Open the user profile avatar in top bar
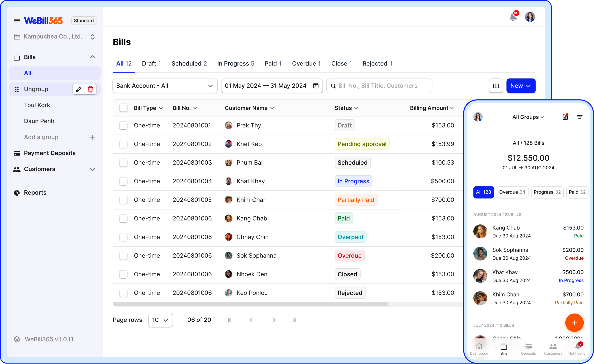Image resolution: width=594 pixels, height=364 pixels. 530,17
